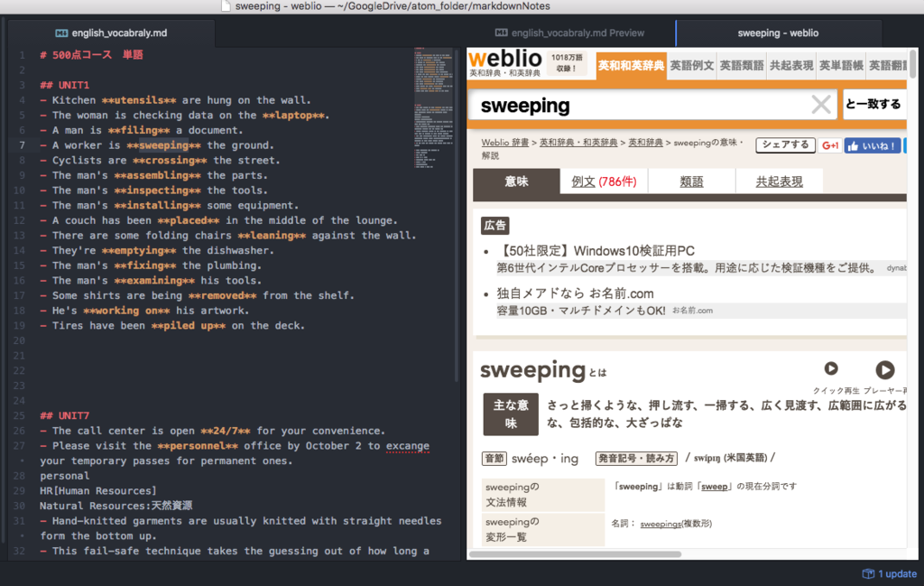
Task: Click the 'HR[Human Resources]' line
Action: coord(97,490)
